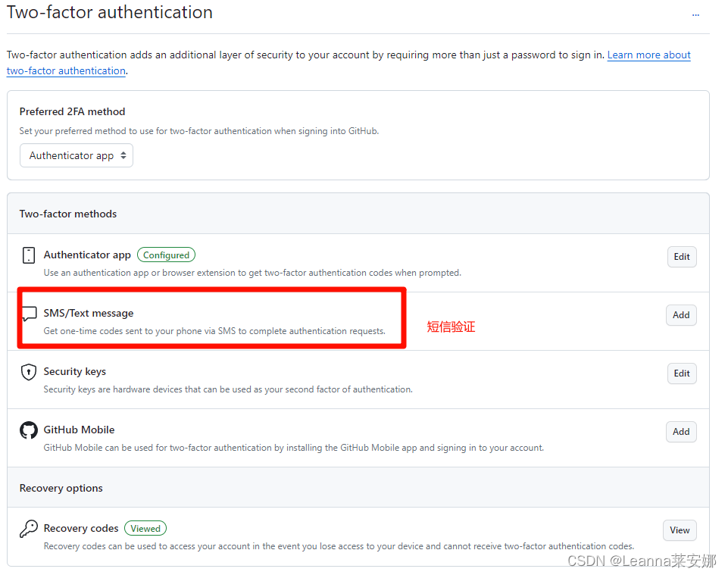Open the three-dot options menu at top right
The width and height of the screenshot is (728, 575).
[x=695, y=15]
